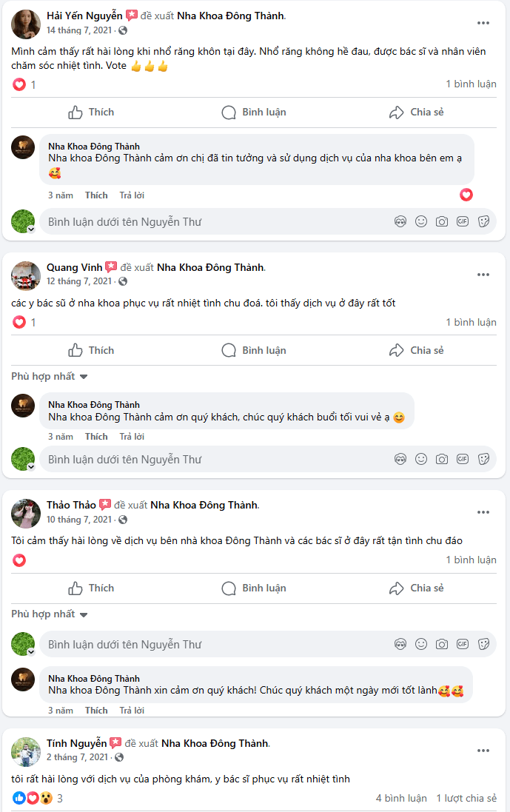This screenshot has width=510, height=812.
Task: Open the emoji picker in the top comment box
Action: pyautogui.click(x=420, y=221)
